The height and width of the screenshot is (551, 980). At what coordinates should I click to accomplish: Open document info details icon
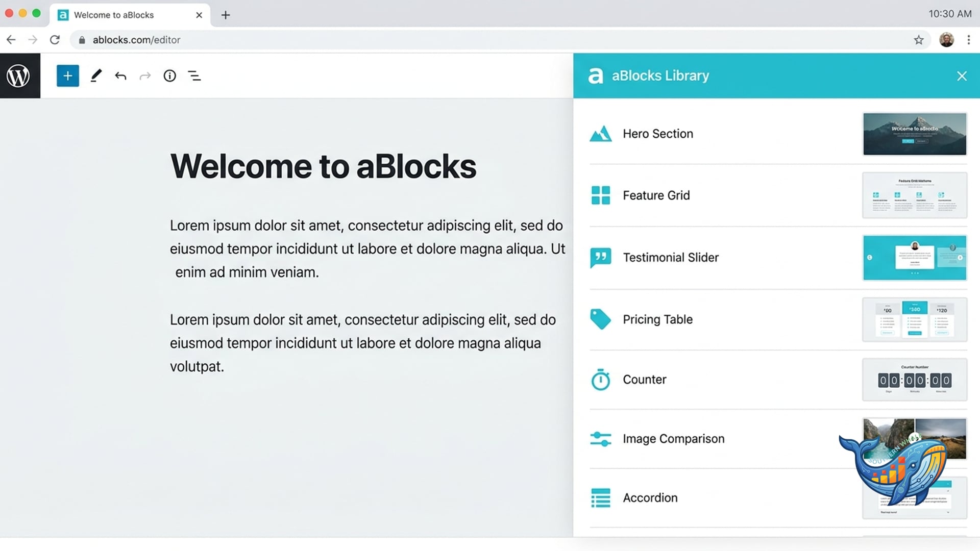[x=169, y=76]
